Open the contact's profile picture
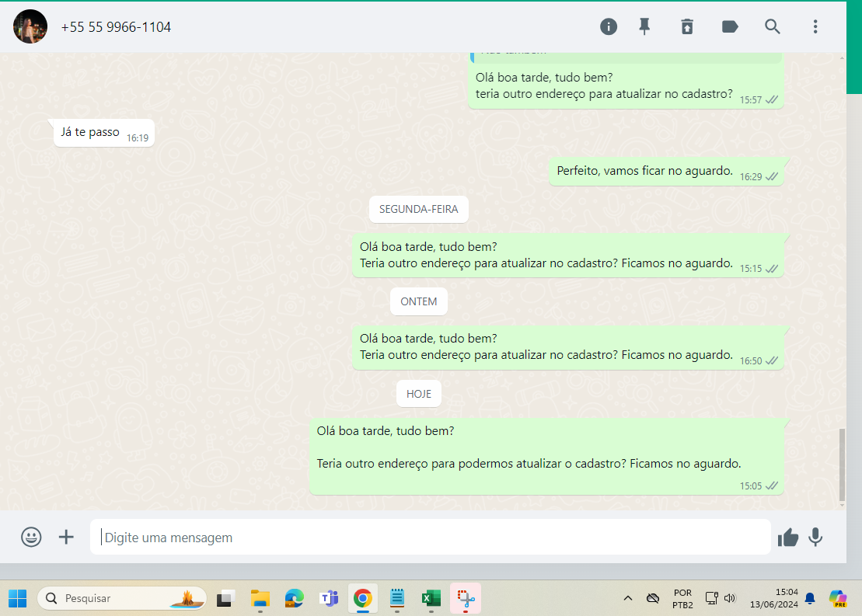The image size is (862, 616). coord(30,26)
